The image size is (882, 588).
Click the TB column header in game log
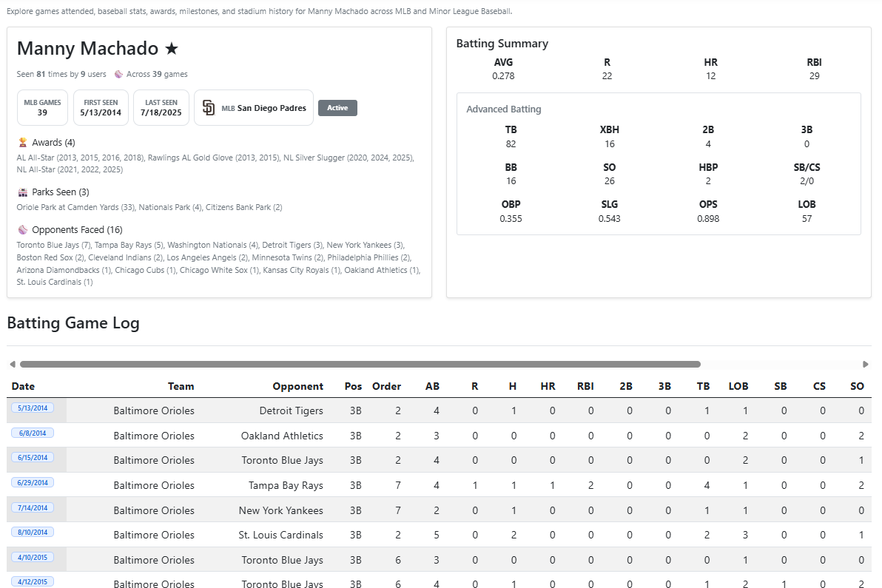click(x=703, y=386)
